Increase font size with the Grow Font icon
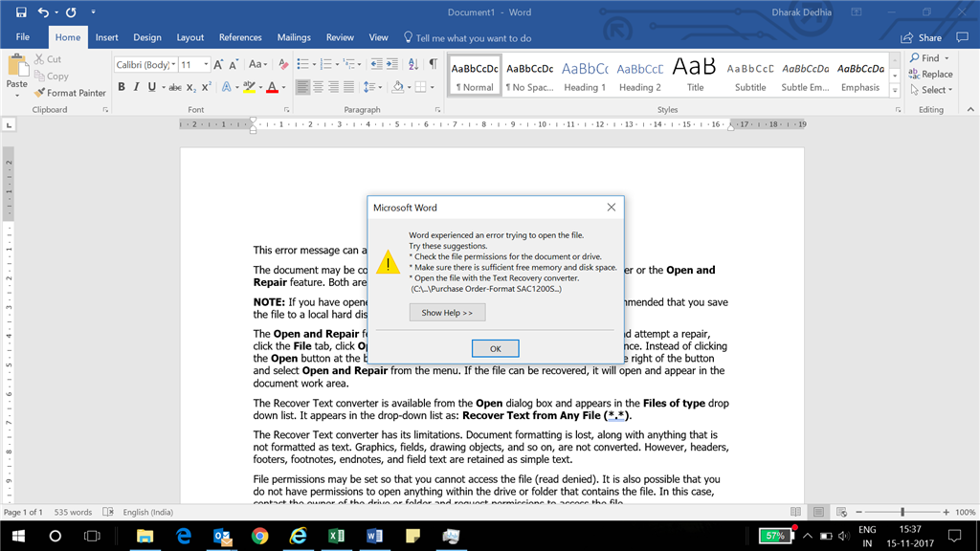Viewport: 980px width, 551px height. click(x=218, y=64)
